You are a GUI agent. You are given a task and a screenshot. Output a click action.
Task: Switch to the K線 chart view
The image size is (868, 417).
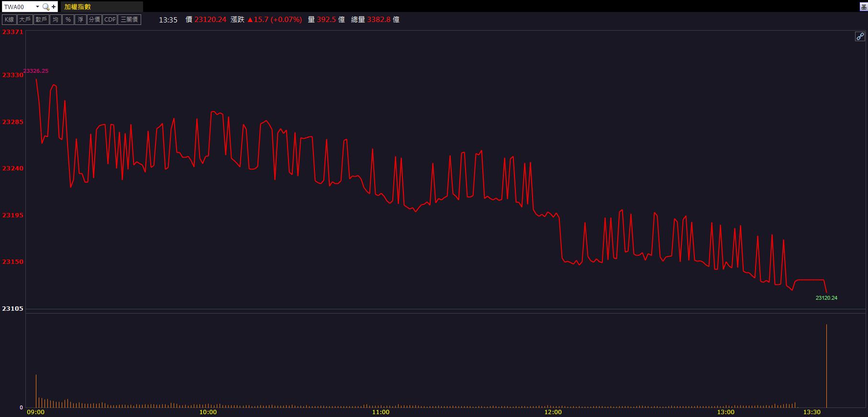point(9,20)
